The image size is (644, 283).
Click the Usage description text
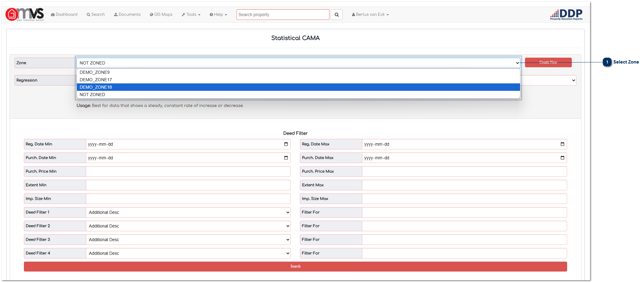coord(160,106)
